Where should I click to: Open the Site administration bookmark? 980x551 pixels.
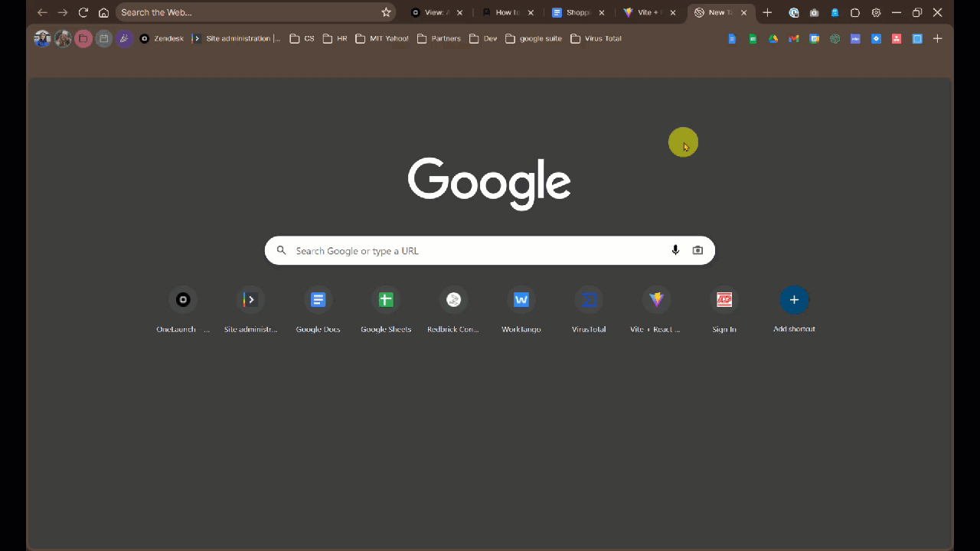click(x=237, y=38)
